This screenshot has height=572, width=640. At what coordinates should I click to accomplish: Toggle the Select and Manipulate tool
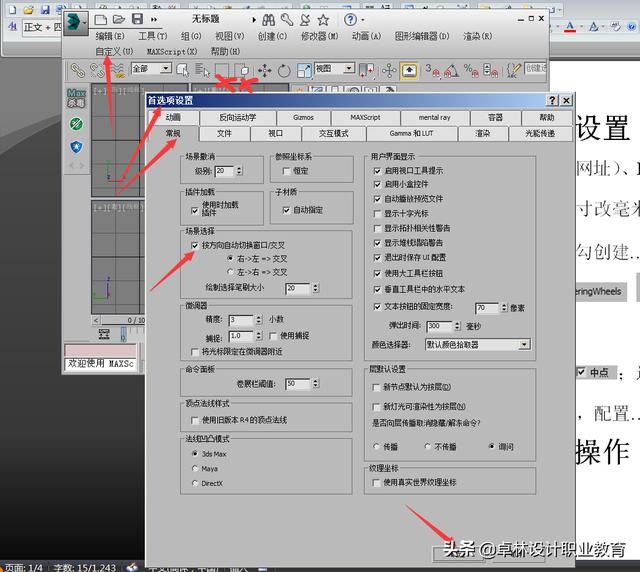click(389, 71)
